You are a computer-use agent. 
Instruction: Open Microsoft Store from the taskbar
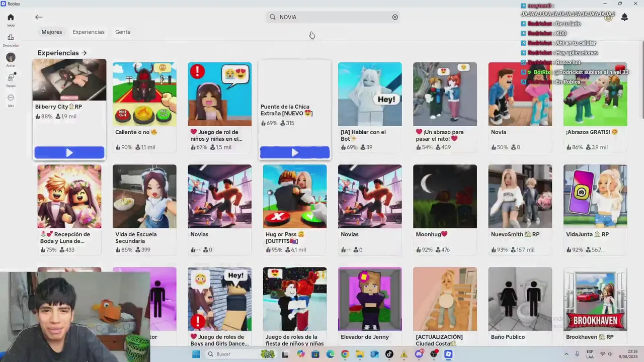pyautogui.click(x=315, y=354)
